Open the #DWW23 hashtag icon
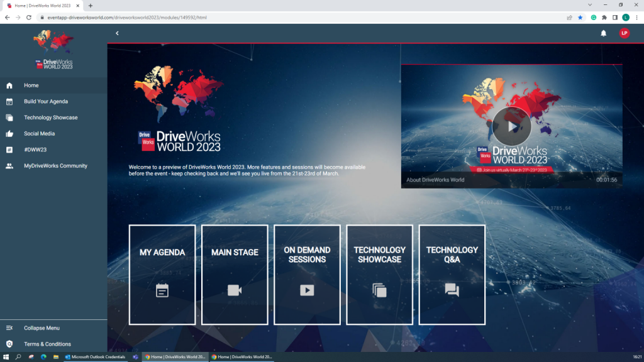Image resolution: width=644 pixels, height=362 pixels. pyautogui.click(x=9, y=150)
